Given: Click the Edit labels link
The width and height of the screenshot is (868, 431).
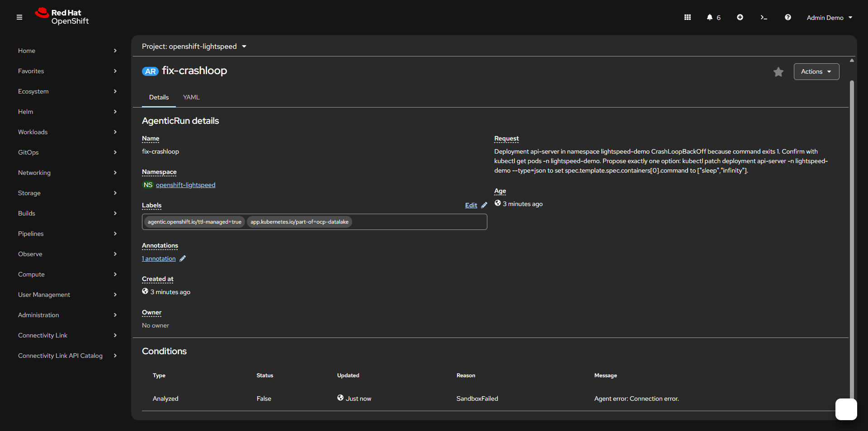Looking at the screenshot, I should (471, 205).
